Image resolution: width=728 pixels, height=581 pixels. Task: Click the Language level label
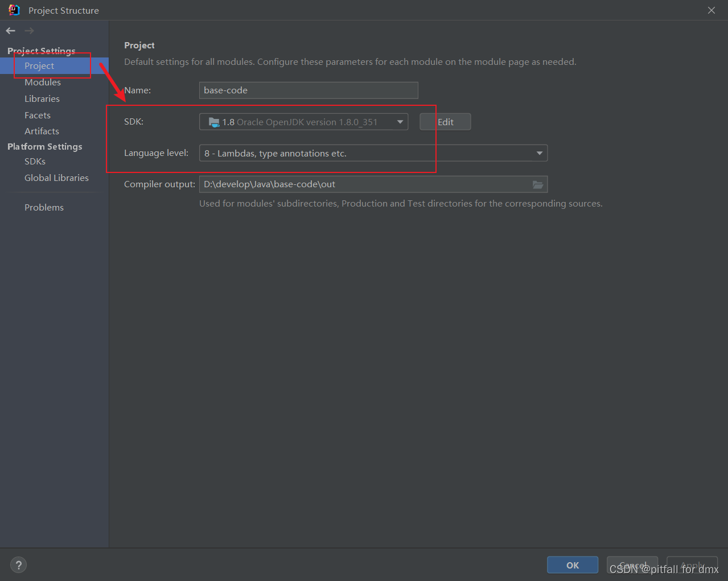pyautogui.click(x=156, y=153)
